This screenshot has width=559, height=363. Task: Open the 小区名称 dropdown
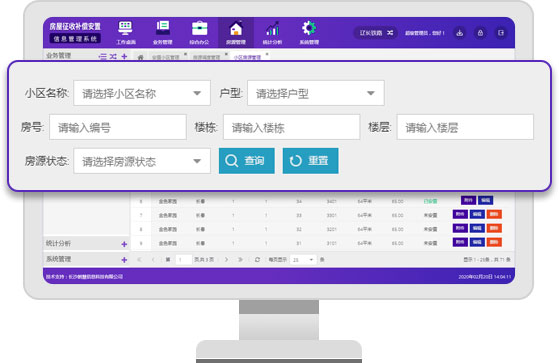[142, 93]
